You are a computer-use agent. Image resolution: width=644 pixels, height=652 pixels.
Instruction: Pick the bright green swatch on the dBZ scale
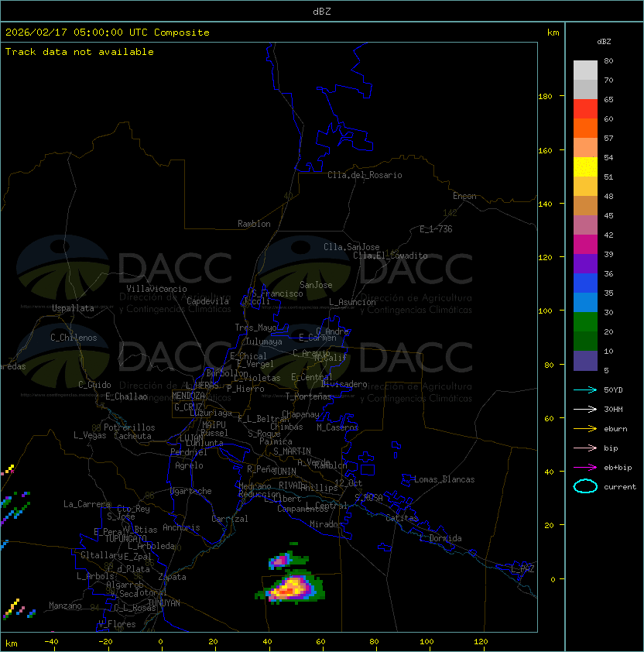coord(585,322)
